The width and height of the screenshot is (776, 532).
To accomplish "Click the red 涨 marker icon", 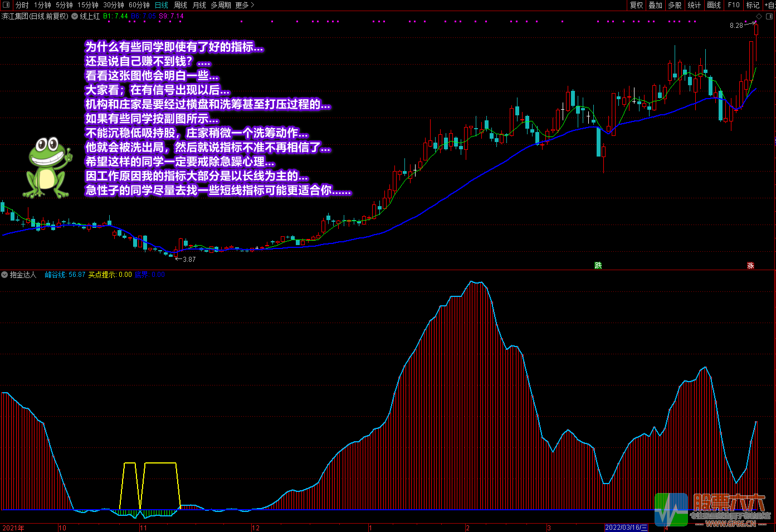I will [x=750, y=265].
